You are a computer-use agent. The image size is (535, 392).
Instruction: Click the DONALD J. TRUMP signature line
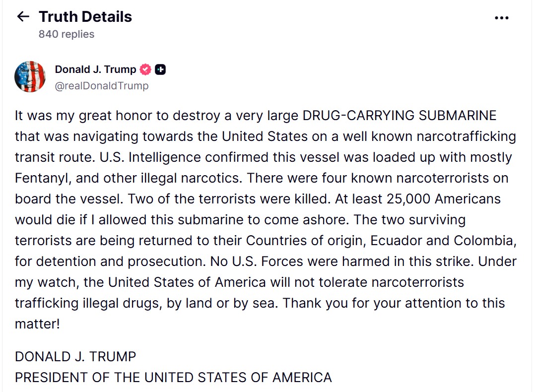[75, 356]
